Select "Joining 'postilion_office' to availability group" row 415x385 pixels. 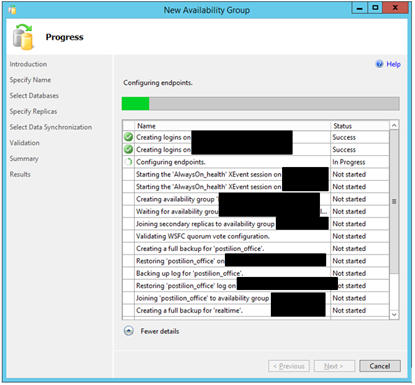point(256,298)
